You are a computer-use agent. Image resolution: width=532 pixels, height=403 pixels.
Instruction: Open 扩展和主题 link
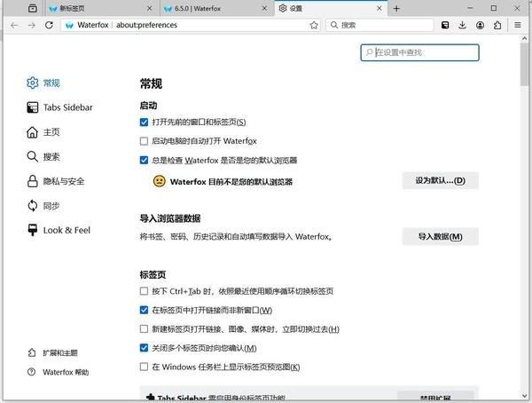point(52,352)
